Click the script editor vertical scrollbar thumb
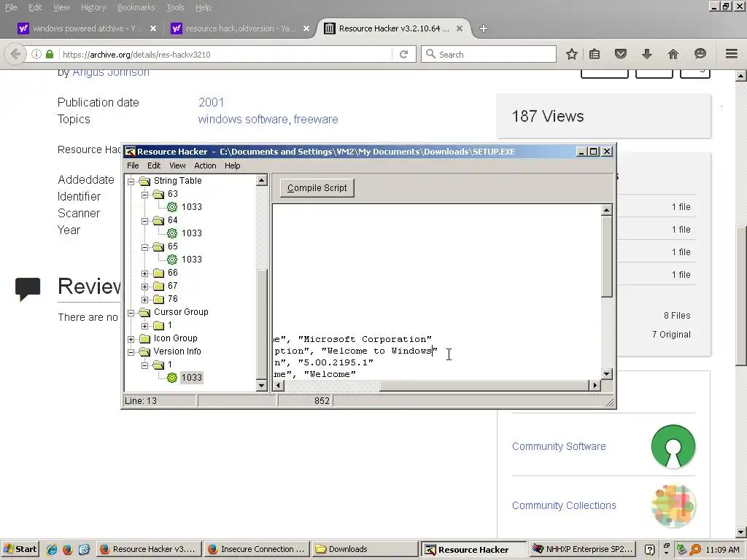The width and height of the screenshot is (747, 560). point(606,257)
